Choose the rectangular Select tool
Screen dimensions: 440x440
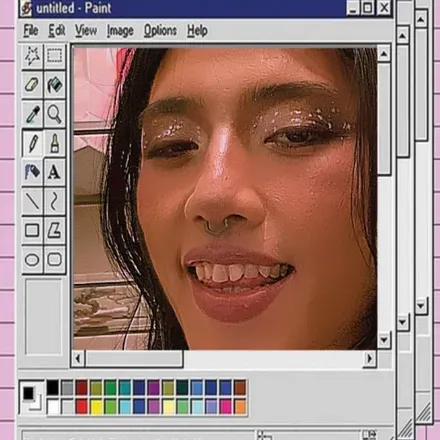tap(54, 56)
